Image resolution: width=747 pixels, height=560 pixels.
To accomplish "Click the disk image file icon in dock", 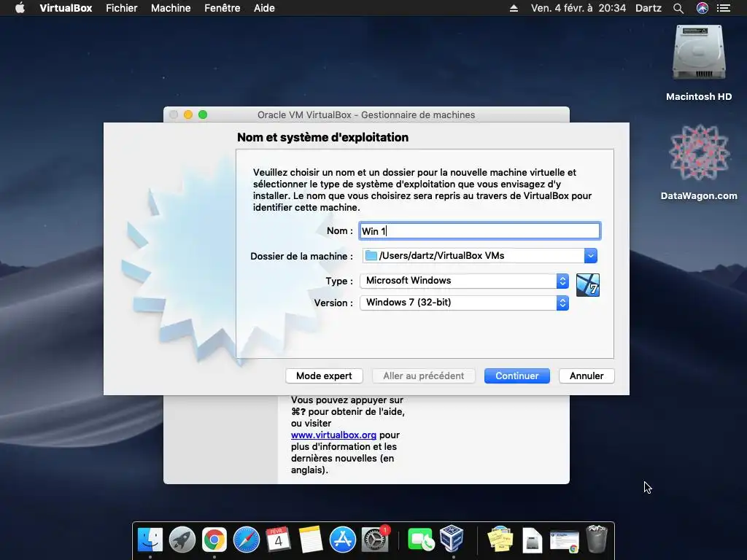I will click(532, 540).
